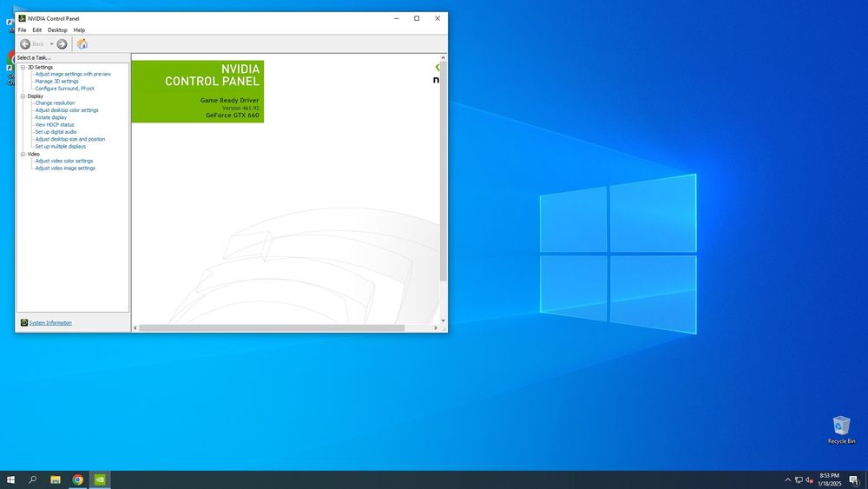Click the Game Ready Driver text
Screen dimensions: 868x489
(229, 100)
